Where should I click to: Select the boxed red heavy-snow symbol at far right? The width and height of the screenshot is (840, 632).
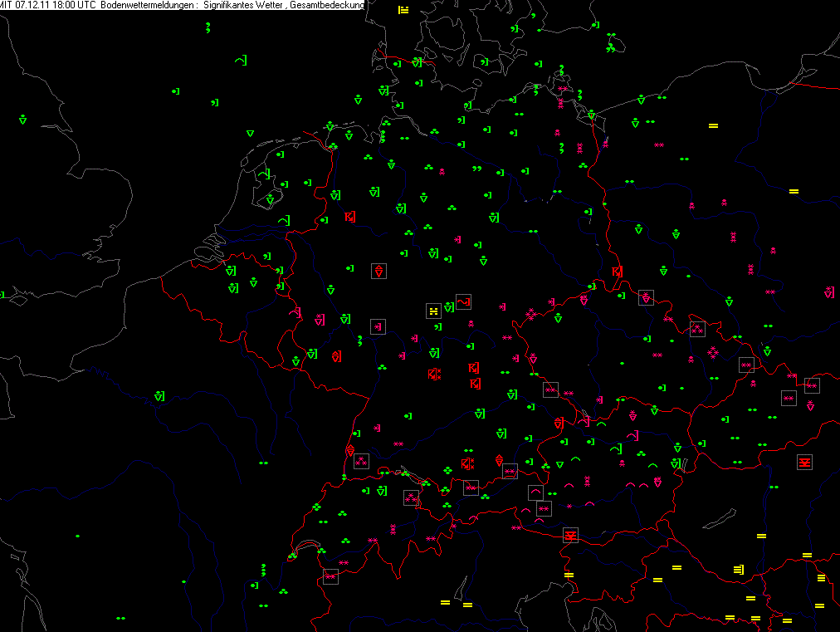pyautogui.click(x=803, y=462)
